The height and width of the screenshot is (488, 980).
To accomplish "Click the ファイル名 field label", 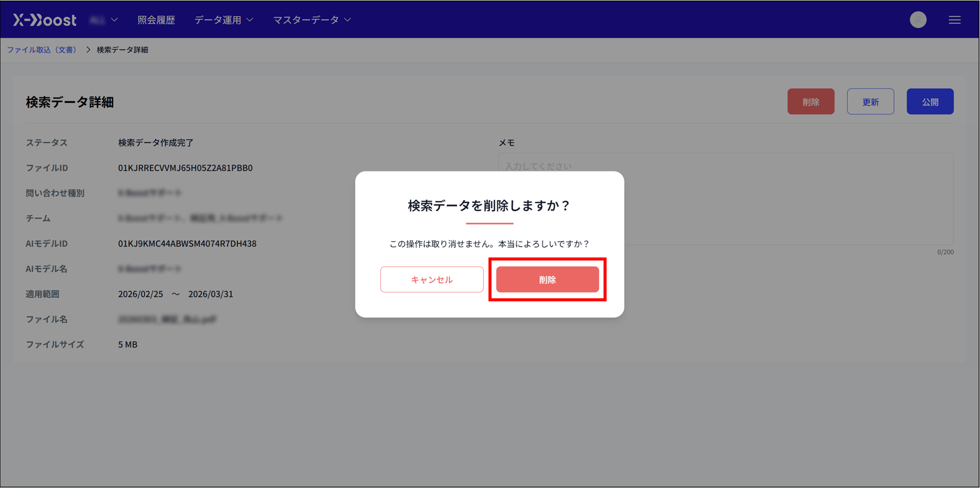I will pyautogui.click(x=46, y=320).
